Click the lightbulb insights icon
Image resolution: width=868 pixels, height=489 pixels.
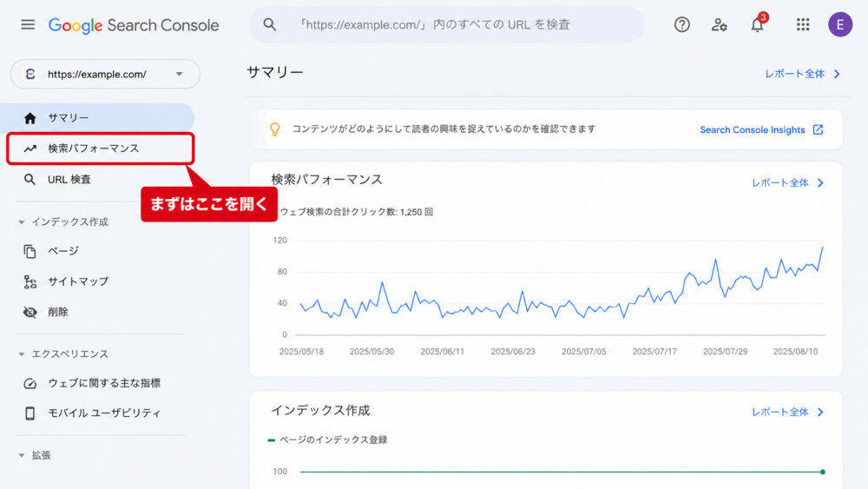[x=274, y=129]
